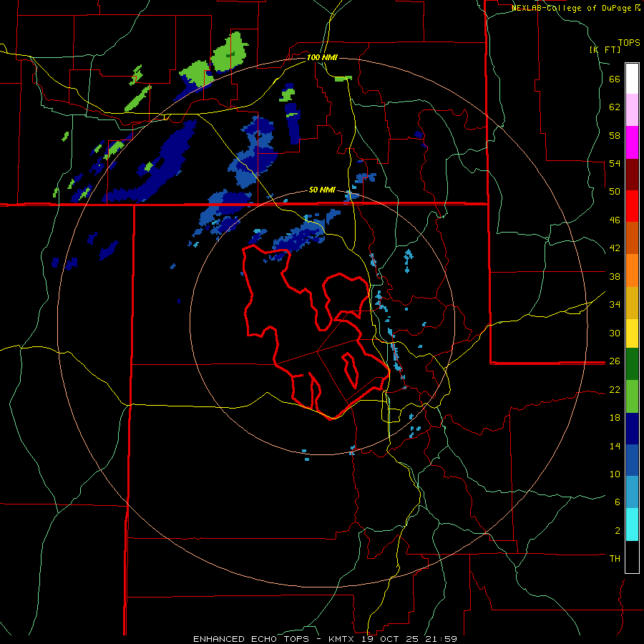Click the bright red 50 kft legend swatch

coord(632,206)
